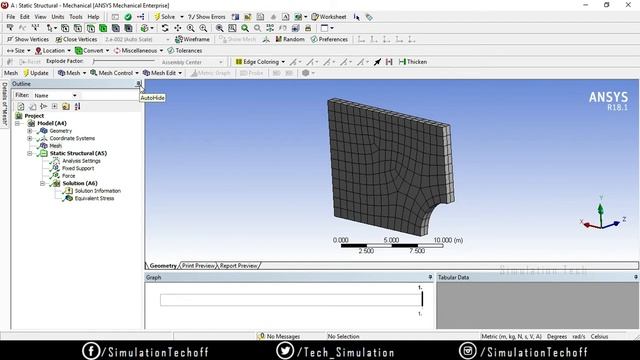Select Solution Information tree item
The image size is (640, 360).
pos(98,191)
